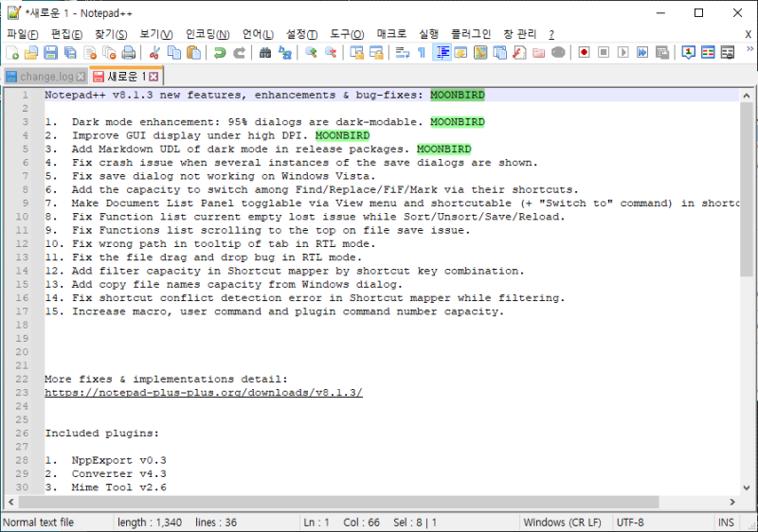Click the horizontal scrollbar left arrow
Image resolution: width=758 pixels, height=532 pixels.
11,502
